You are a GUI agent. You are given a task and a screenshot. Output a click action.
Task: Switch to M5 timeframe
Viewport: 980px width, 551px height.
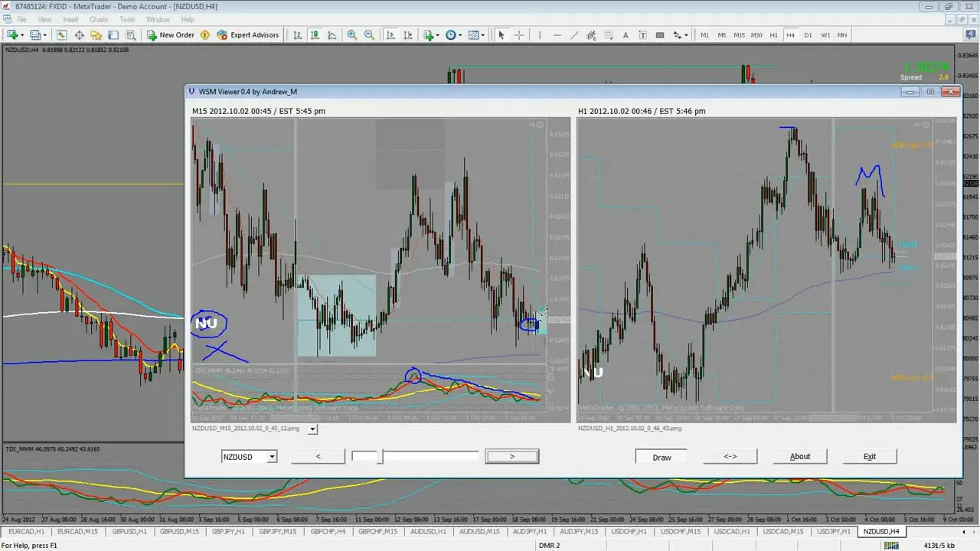pyautogui.click(x=722, y=35)
